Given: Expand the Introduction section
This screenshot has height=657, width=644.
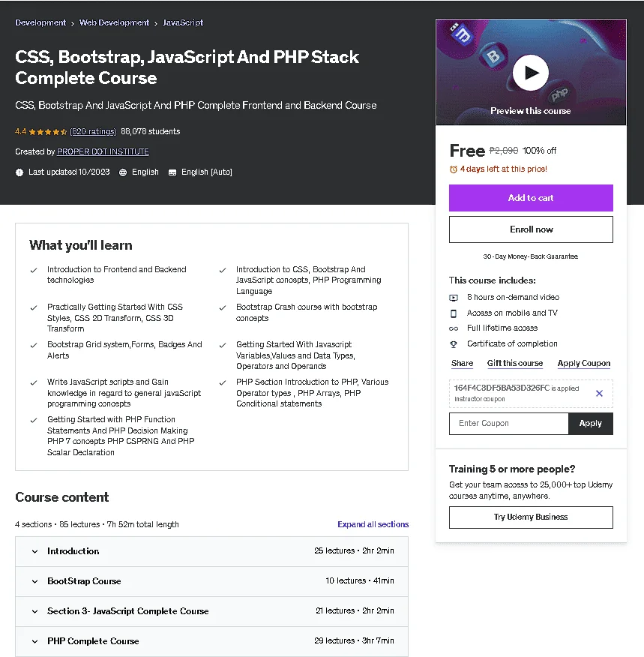Looking at the screenshot, I should pos(211,551).
